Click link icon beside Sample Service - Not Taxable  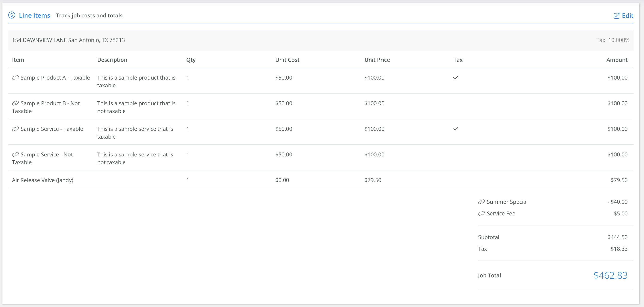point(15,154)
